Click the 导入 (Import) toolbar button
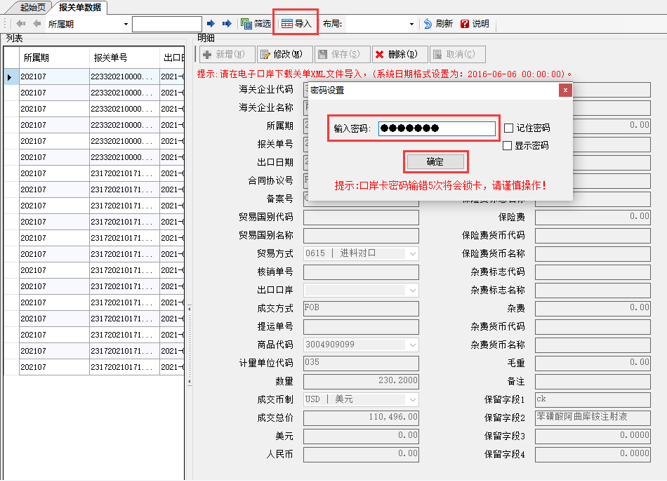 [x=296, y=23]
